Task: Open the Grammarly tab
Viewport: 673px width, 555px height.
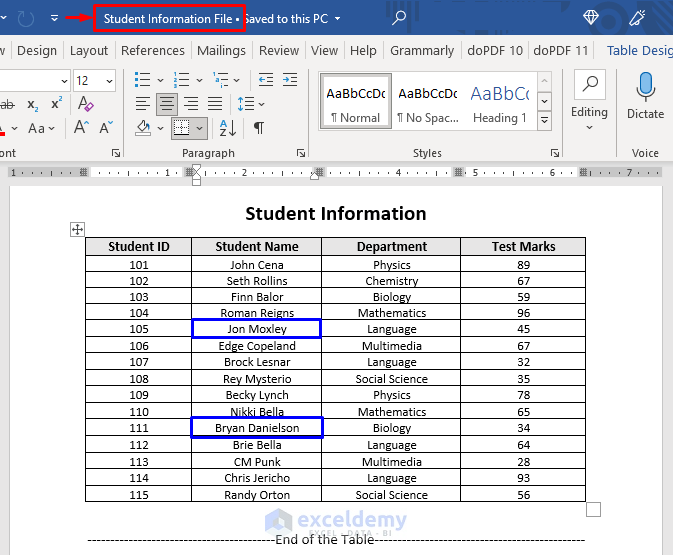Action: point(422,51)
